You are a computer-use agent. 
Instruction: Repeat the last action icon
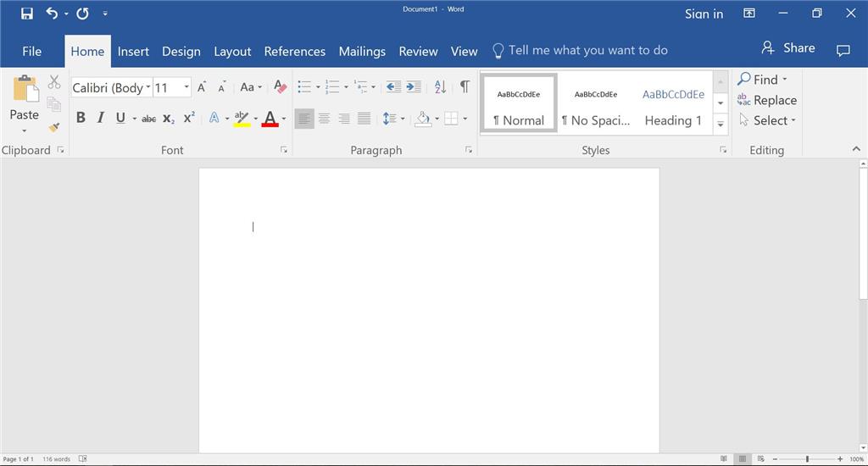point(82,14)
